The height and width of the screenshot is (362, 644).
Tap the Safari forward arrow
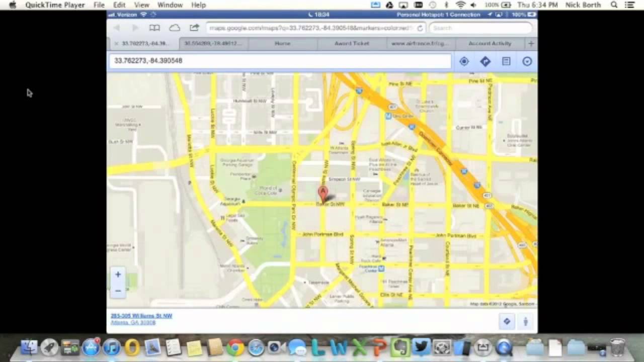[135, 28]
